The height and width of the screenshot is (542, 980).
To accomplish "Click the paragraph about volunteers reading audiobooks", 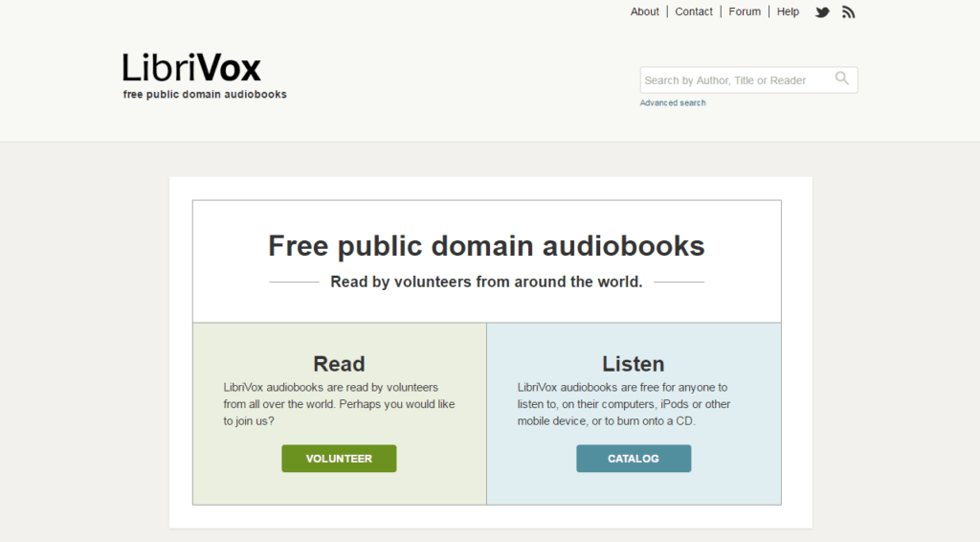I will [339, 404].
